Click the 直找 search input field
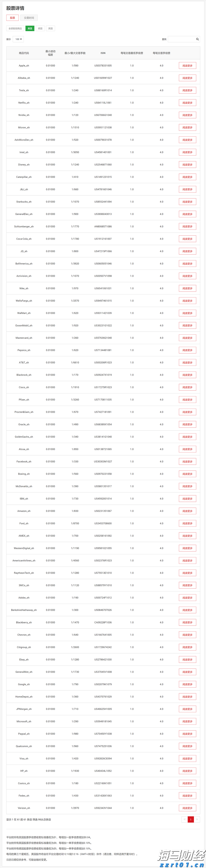206x868 pixels. tap(182, 39)
